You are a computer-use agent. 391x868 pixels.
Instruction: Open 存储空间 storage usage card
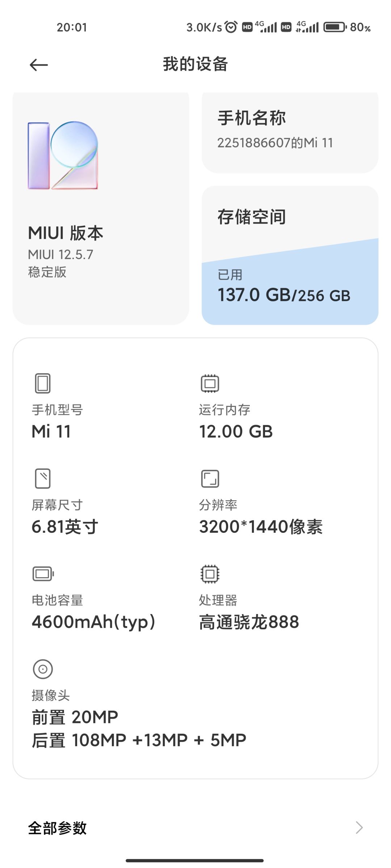pyautogui.click(x=290, y=255)
